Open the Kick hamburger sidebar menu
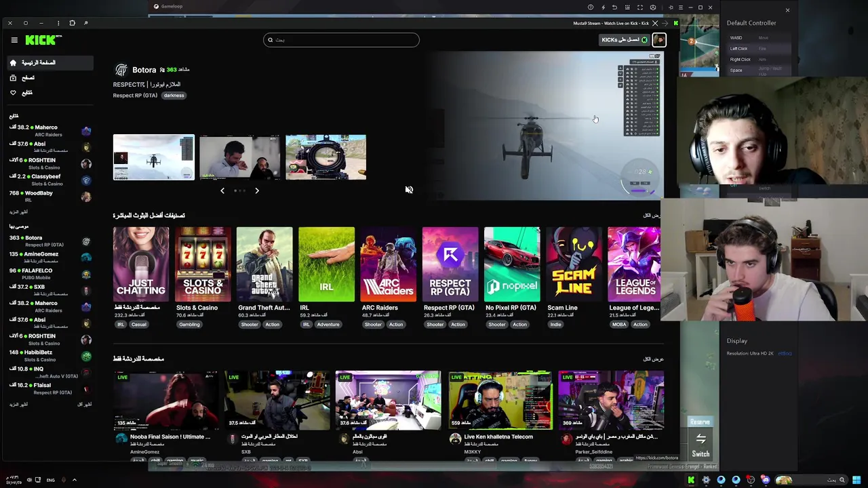868x488 pixels. tap(14, 40)
